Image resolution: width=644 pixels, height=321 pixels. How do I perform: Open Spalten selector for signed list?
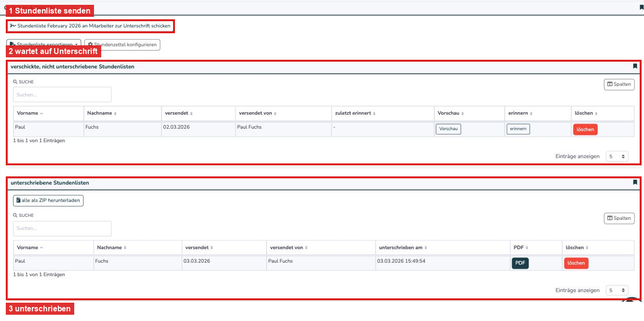pos(619,218)
